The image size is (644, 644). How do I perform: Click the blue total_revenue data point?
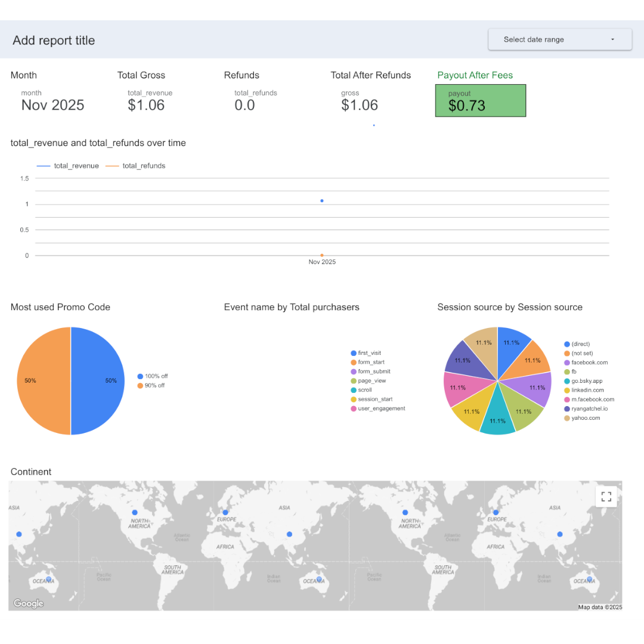[x=322, y=201]
